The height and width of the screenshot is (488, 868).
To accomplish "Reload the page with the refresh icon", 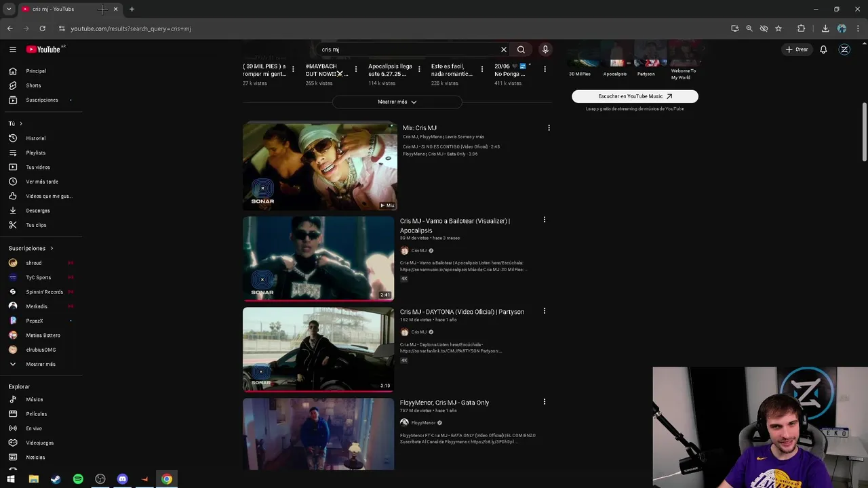I will (42, 28).
